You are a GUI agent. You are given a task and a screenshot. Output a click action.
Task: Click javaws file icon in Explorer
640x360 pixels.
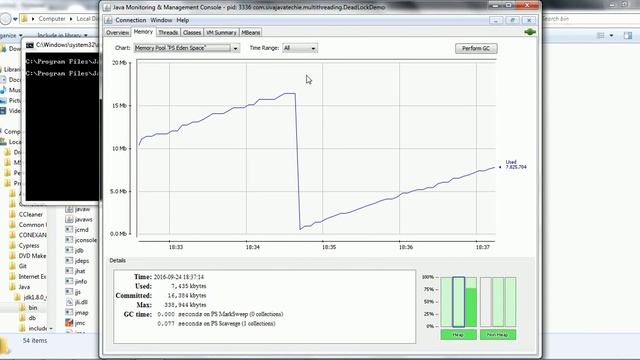click(69, 219)
